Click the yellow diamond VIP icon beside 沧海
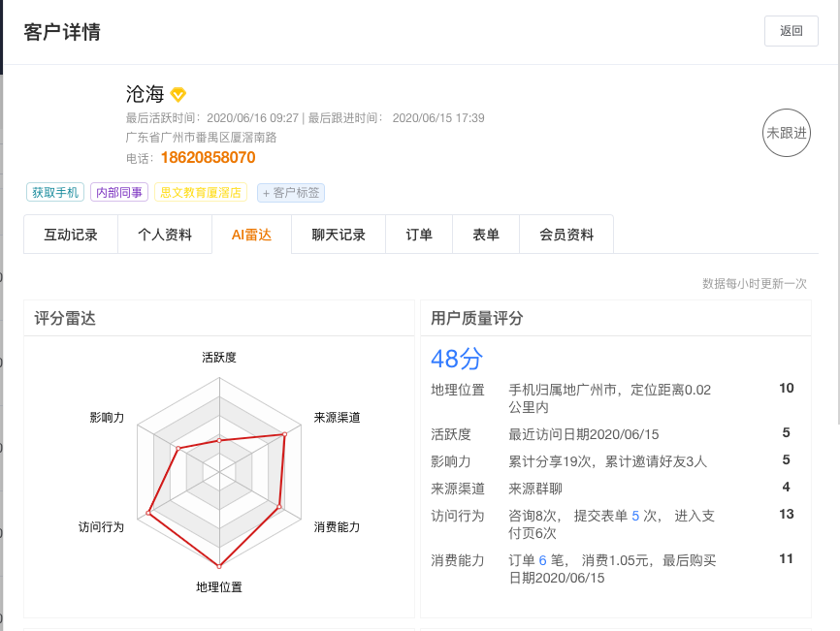840x631 pixels. (x=178, y=95)
